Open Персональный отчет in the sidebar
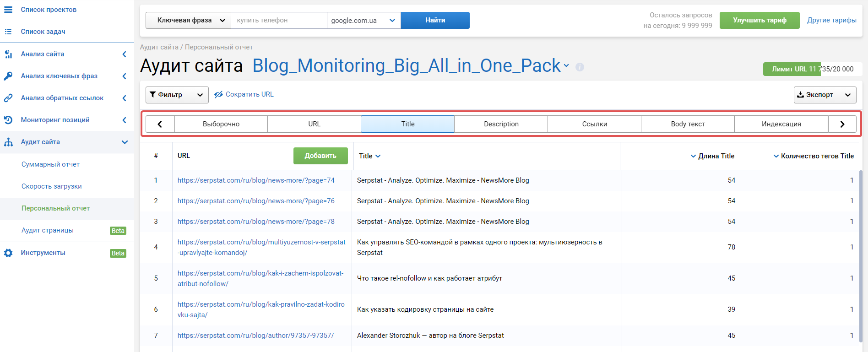Image resolution: width=868 pixels, height=352 pixels. [56, 208]
